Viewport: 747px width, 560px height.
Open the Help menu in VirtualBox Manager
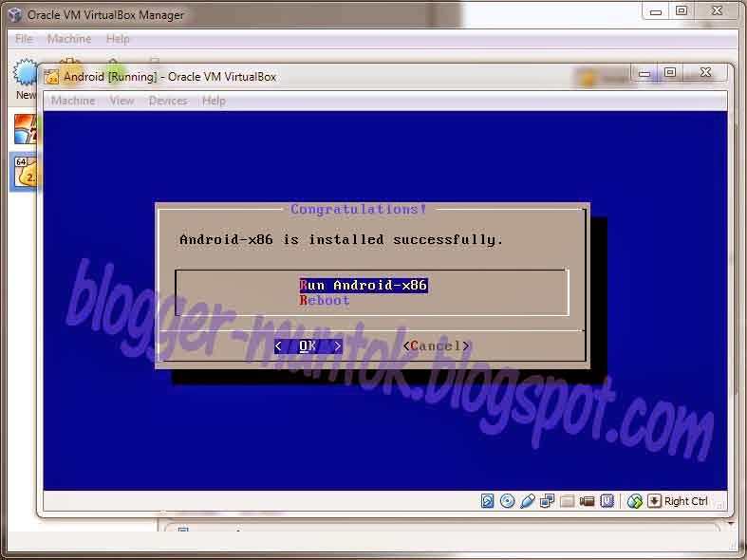point(118,39)
